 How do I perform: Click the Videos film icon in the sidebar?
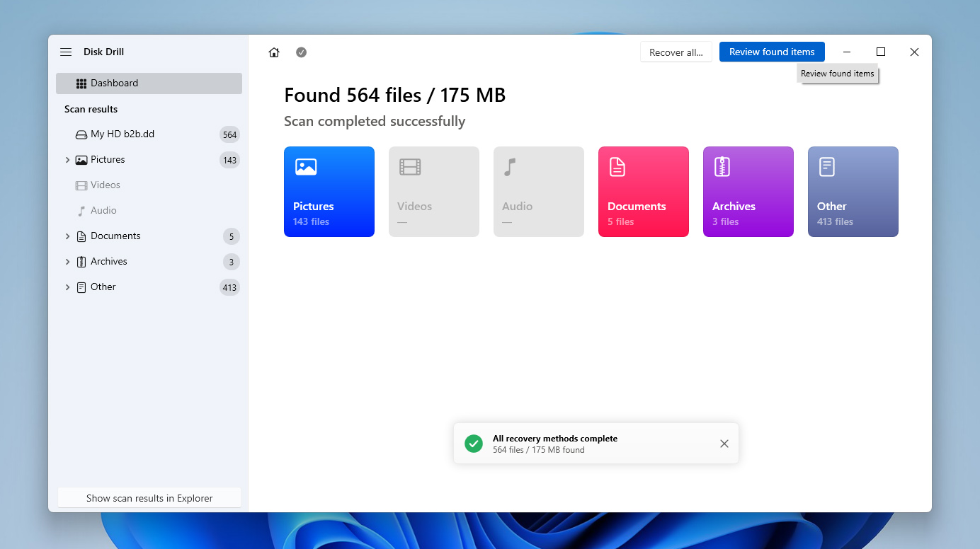[x=81, y=185]
